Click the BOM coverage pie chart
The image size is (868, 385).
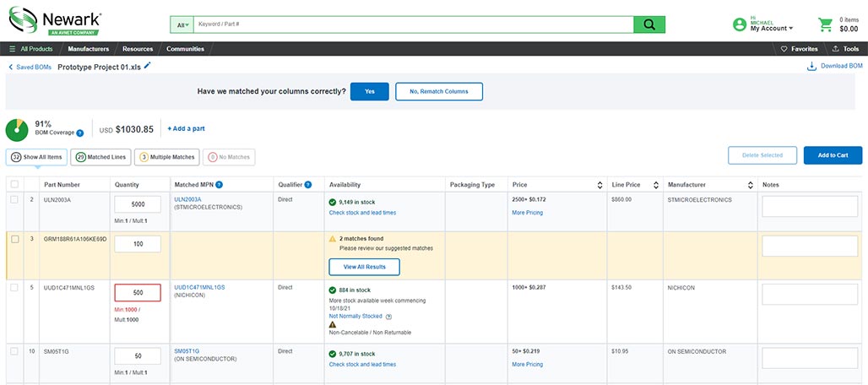pyautogui.click(x=17, y=130)
